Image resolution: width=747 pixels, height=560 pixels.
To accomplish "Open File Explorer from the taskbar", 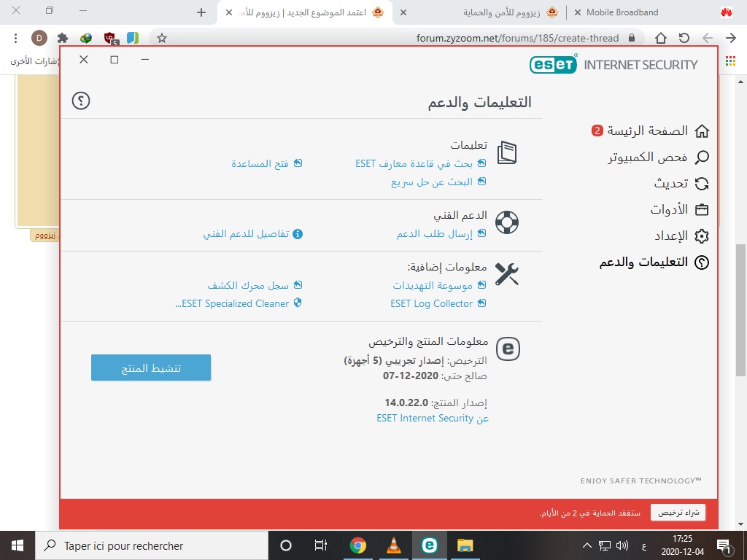I will [x=465, y=545].
